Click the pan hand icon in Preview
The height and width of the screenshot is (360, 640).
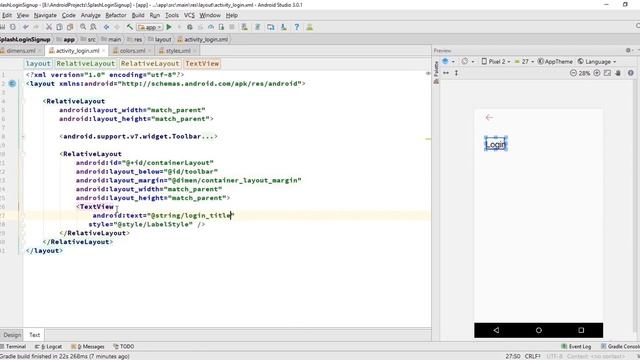coord(618,73)
